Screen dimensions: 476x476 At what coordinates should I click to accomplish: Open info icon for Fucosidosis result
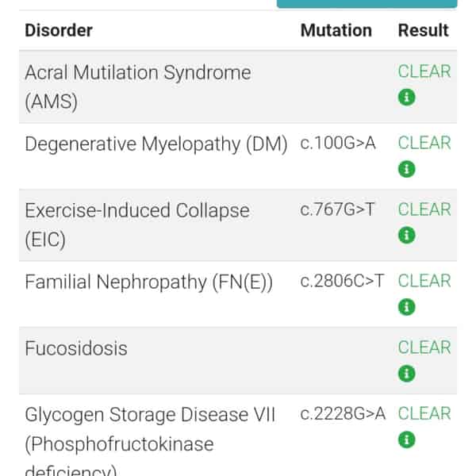(x=406, y=374)
